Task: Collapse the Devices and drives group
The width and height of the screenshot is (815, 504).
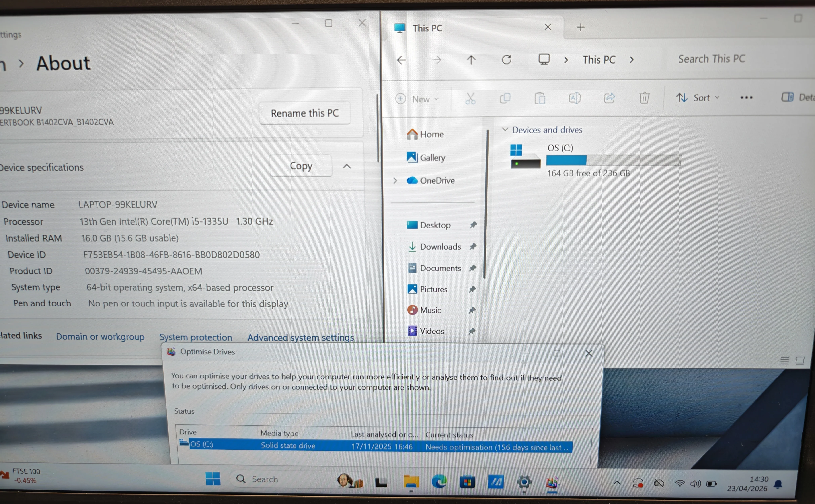Action: pyautogui.click(x=505, y=129)
